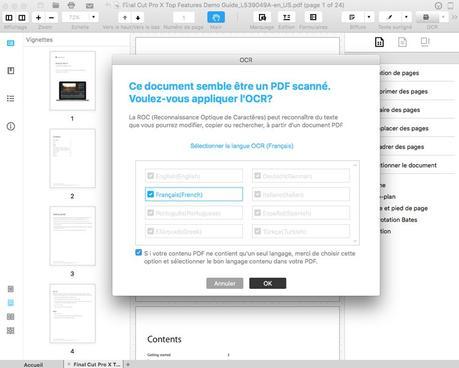The image size is (459, 368).
Task: Click the zoom scale percentage field
Action: pyautogui.click(x=75, y=17)
